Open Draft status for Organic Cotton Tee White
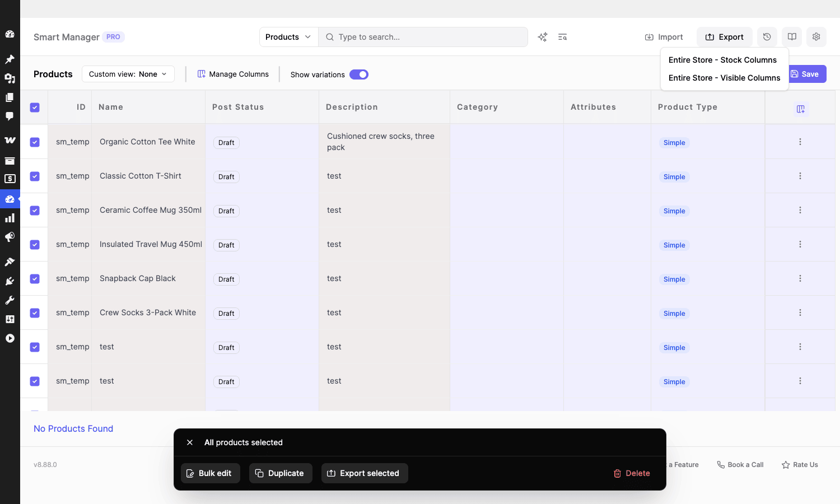The height and width of the screenshot is (504, 840). (226, 143)
